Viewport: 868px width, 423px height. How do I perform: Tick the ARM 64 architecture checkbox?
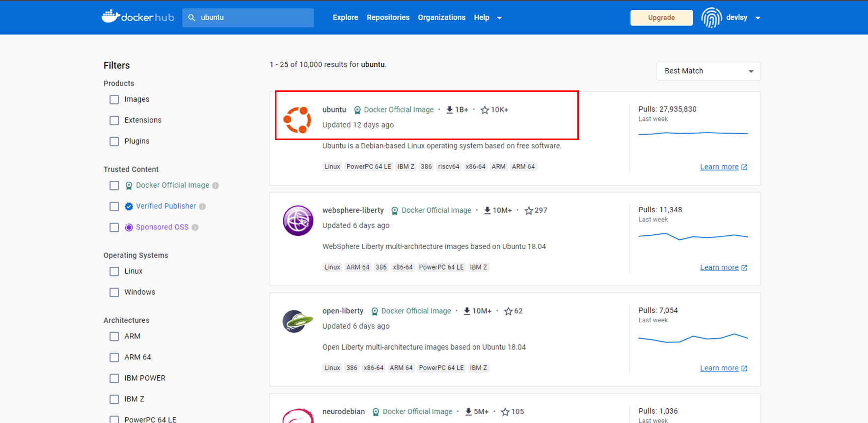[x=114, y=358]
